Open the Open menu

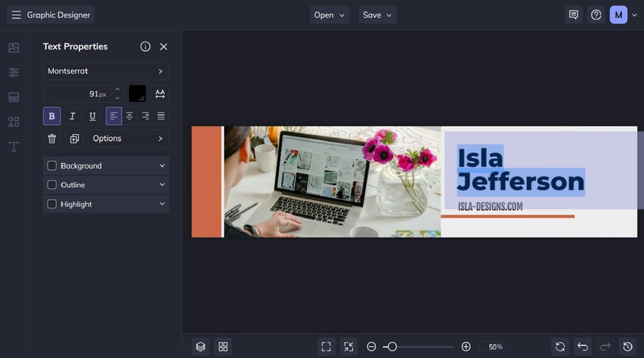330,15
